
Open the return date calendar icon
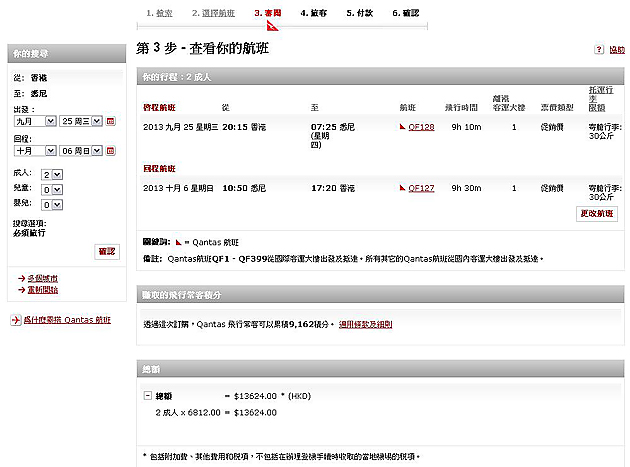point(111,151)
